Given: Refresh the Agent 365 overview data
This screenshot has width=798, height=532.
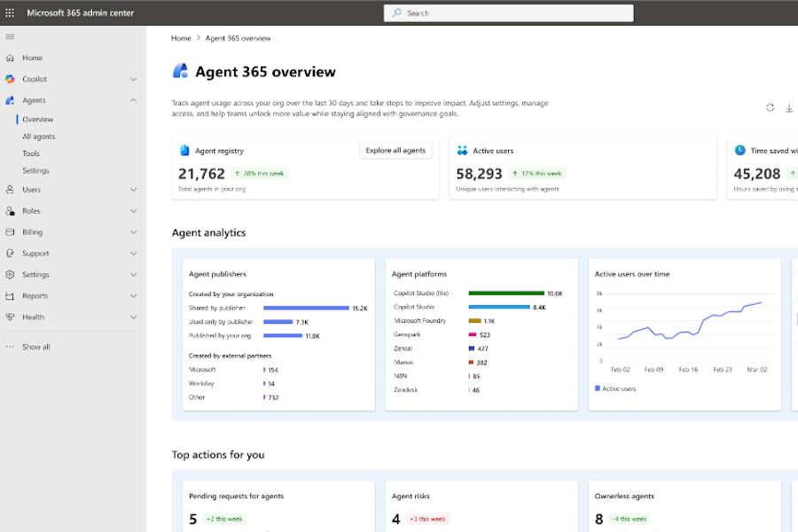Looking at the screenshot, I should pyautogui.click(x=770, y=107).
